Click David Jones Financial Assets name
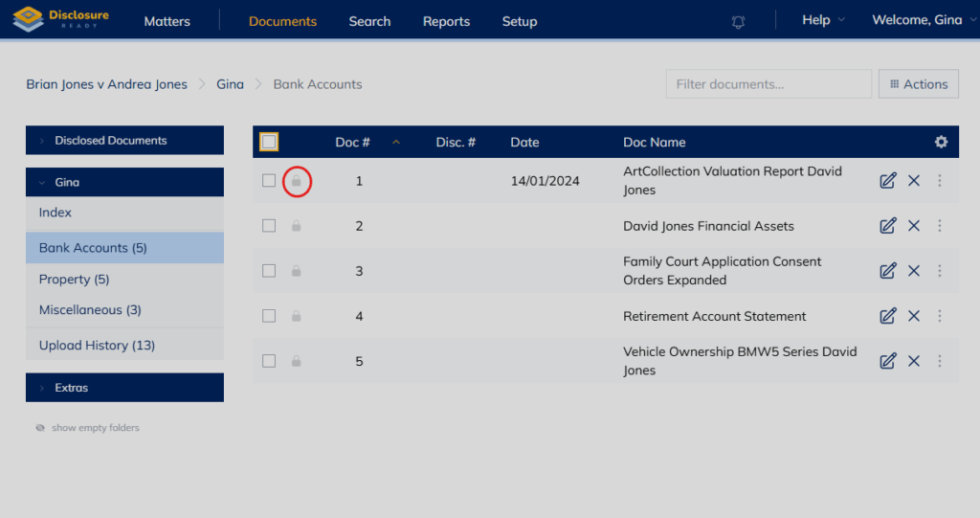The image size is (980, 518). (x=708, y=226)
